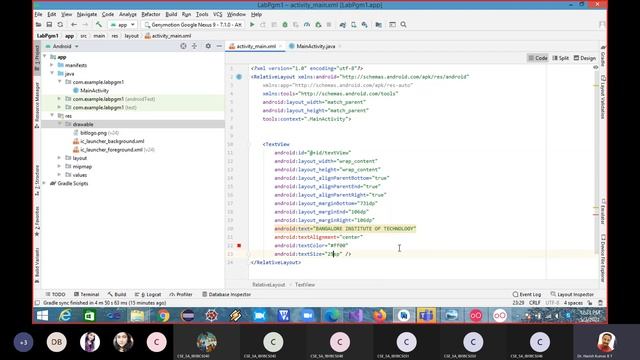Viewport: 640px width, 360px height.
Task: Select MainActivity in project tree
Action: [94, 91]
